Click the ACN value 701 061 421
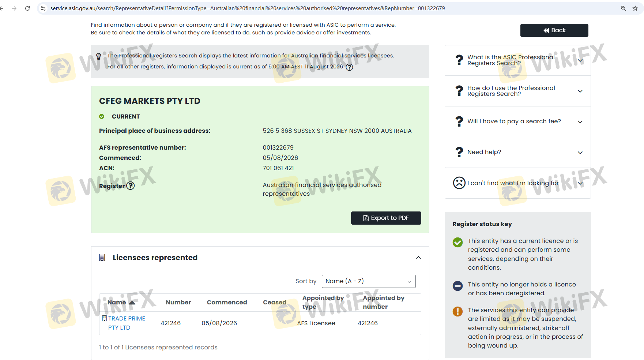644x360 pixels. tap(278, 168)
